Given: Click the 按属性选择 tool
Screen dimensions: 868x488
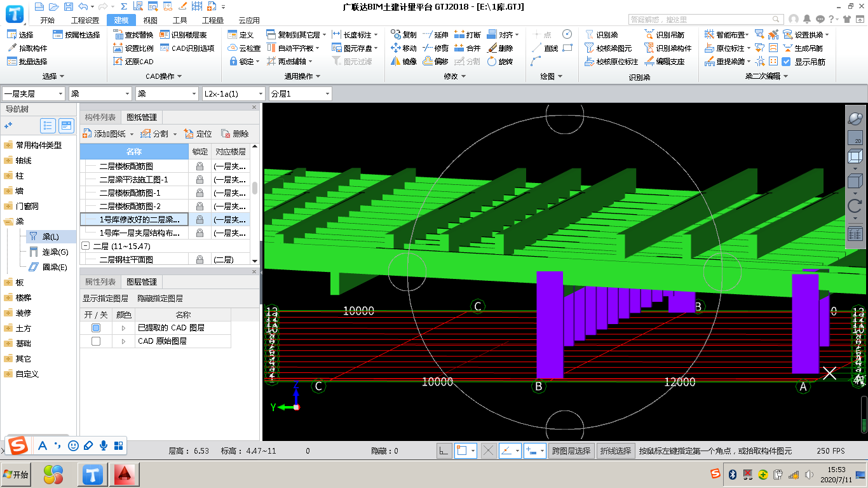Looking at the screenshot, I should click(76, 34).
